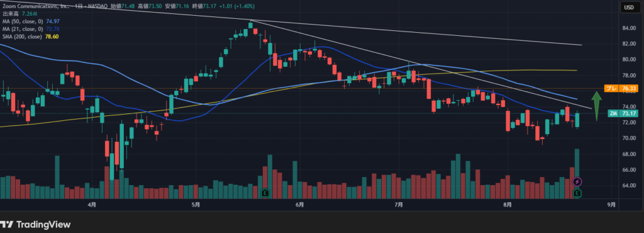The width and height of the screenshot is (644, 233).
Task: Click the 始値 71.48 open value
Action: tap(123, 6)
